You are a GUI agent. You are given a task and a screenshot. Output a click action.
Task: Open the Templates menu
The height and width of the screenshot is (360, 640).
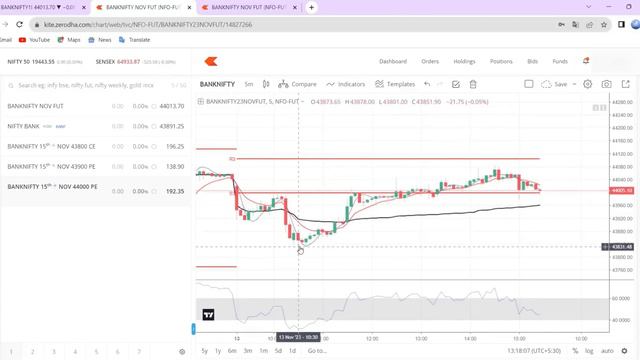pyautogui.click(x=395, y=84)
